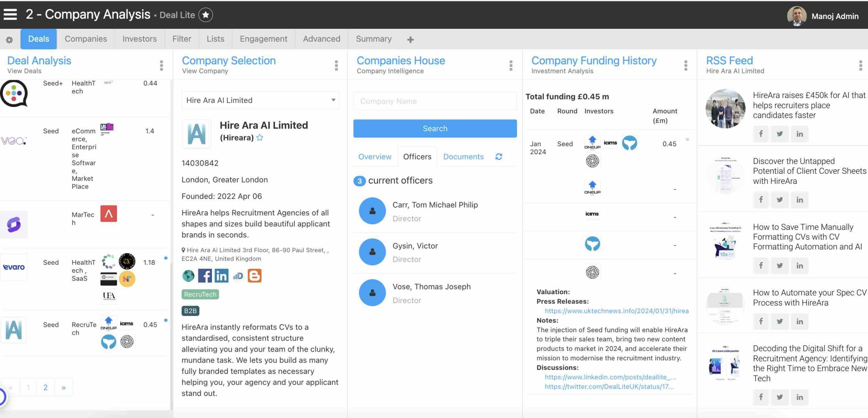Image resolution: width=868 pixels, height=418 pixels.
Task: Open the Blogger icon link
Action: click(x=255, y=276)
